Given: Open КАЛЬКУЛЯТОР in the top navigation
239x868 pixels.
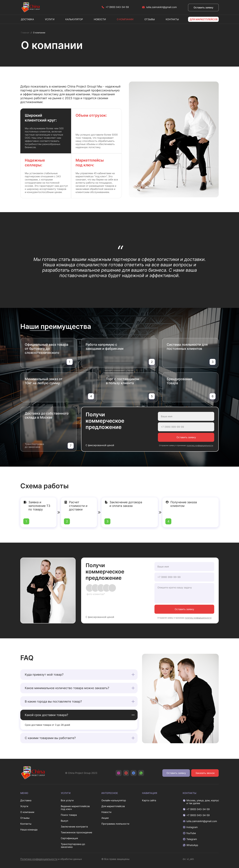Looking at the screenshot, I should 74,20.
